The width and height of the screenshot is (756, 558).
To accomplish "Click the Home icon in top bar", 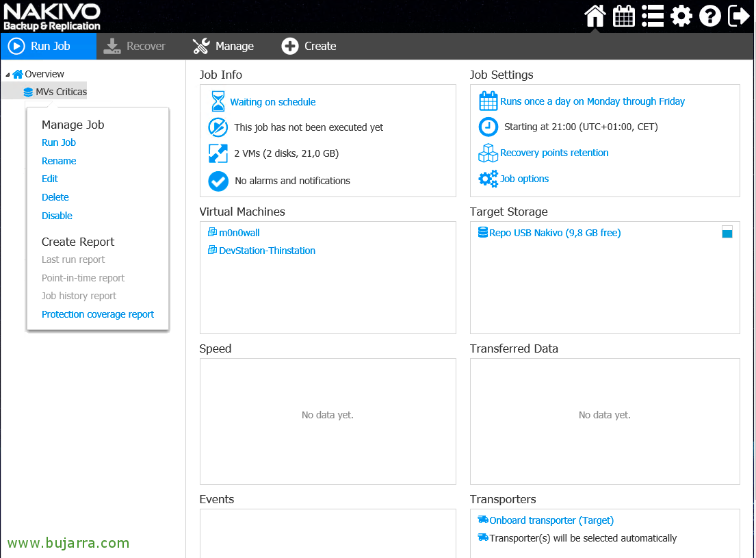I will pyautogui.click(x=595, y=16).
